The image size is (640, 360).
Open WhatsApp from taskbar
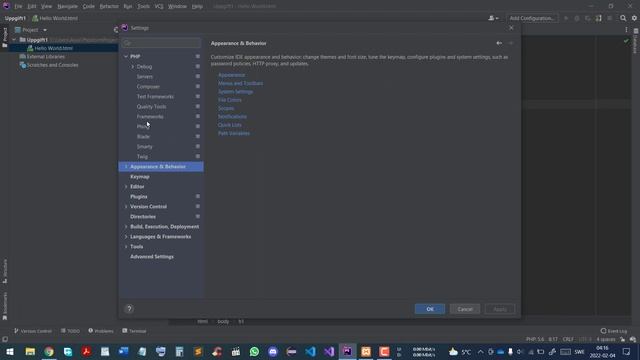coord(254,351)
